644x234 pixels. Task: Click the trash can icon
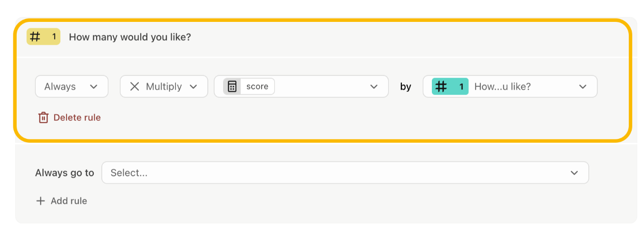pos(43,117)
